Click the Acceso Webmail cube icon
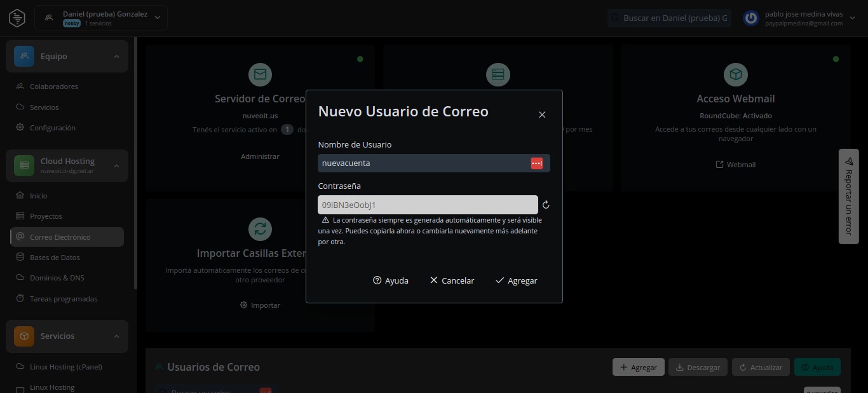Screen dimensions: 868x393 [735, 75]
